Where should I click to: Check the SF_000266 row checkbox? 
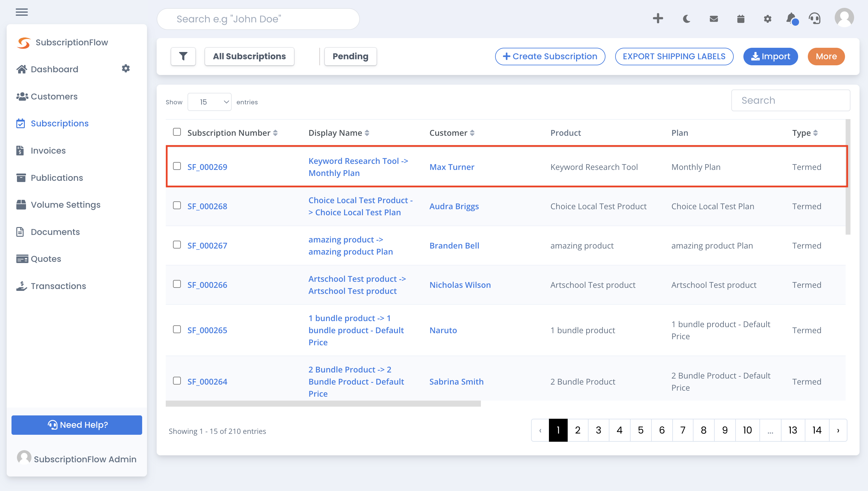[177, 284]
